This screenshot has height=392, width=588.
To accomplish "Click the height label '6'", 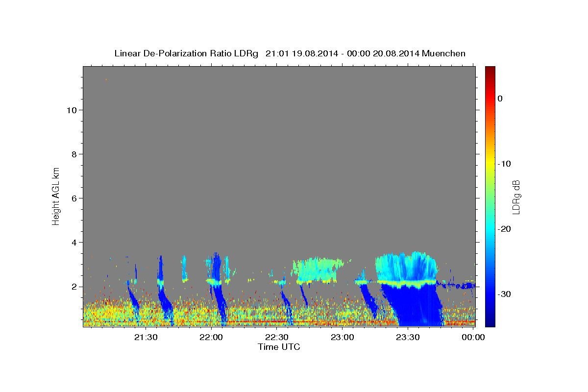I will click(x=73, y=198).
